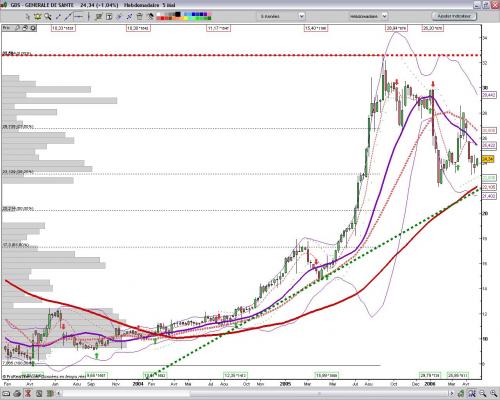Click the zoom in magnifier bottom-right
Screen dimensions: 500x400
pyautogui.click(x=494, y=394)
